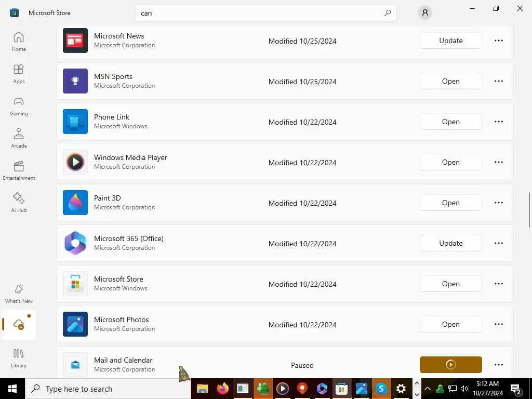The image size is (532, 399).
Task: Open AI Hub from sidebar
Action: [19, 203]
